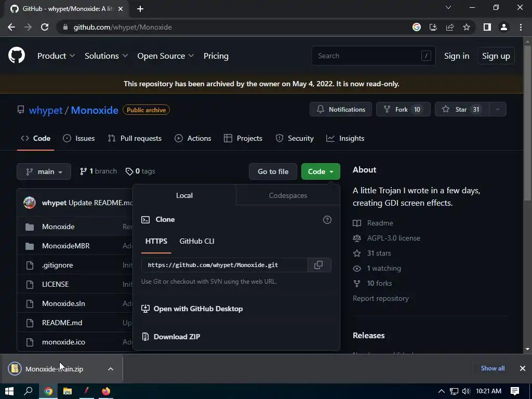Image resolution: width=532 pixels, height=399 pixels.
Task: Open the Projects tab
Action: [x=243, y=138]
